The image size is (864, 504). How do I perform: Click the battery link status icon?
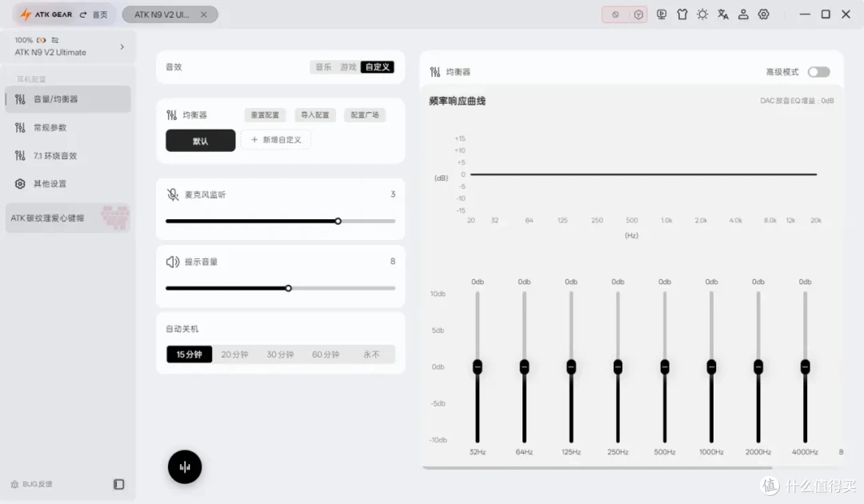[42, 40]
